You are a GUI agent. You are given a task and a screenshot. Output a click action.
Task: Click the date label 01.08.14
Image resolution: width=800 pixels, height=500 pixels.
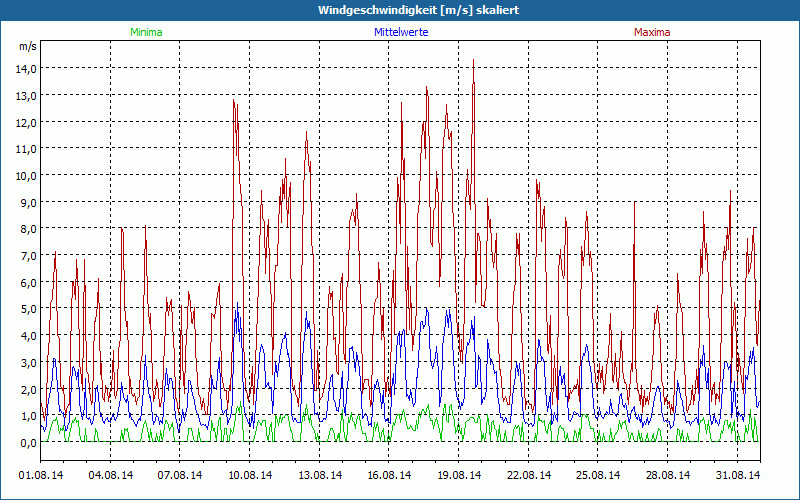point(41,475)
